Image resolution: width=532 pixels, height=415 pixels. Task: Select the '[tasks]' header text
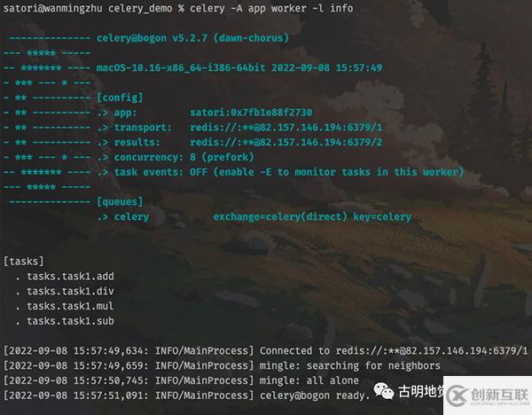23,262
